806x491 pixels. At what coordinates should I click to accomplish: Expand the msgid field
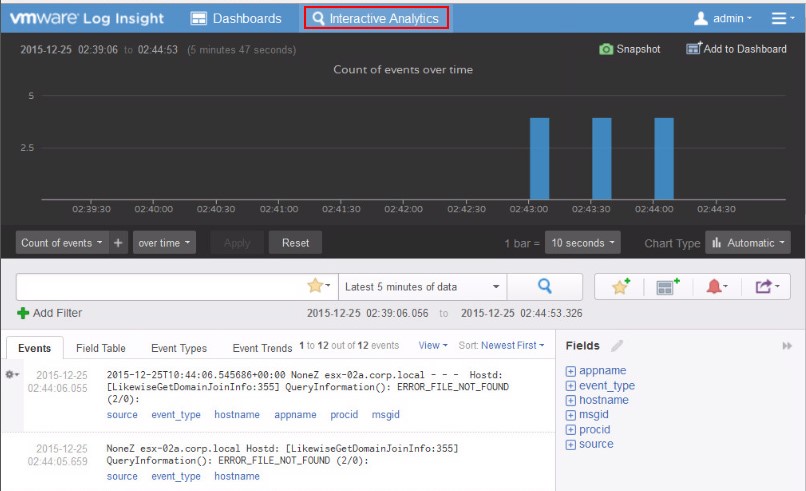coord(571,415)
